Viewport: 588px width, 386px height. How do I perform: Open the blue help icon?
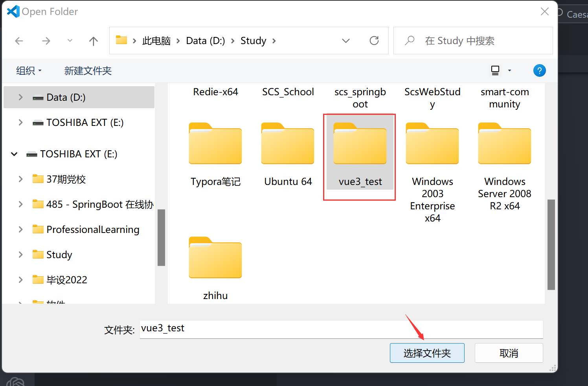tap(540, 71)
